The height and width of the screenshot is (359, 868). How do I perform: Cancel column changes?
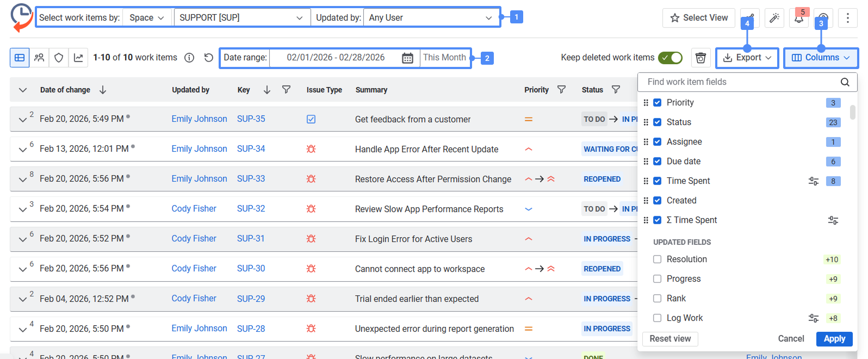click(x=791, y=339)
